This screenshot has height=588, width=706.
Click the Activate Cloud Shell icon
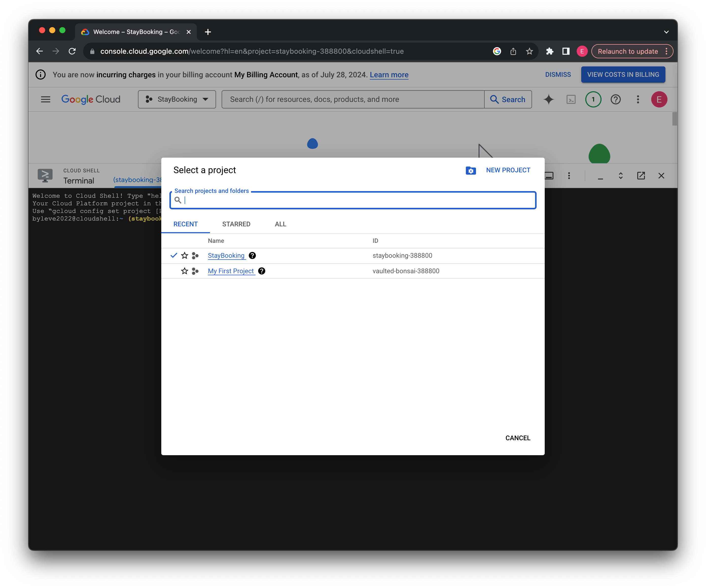tap(571, 99)
